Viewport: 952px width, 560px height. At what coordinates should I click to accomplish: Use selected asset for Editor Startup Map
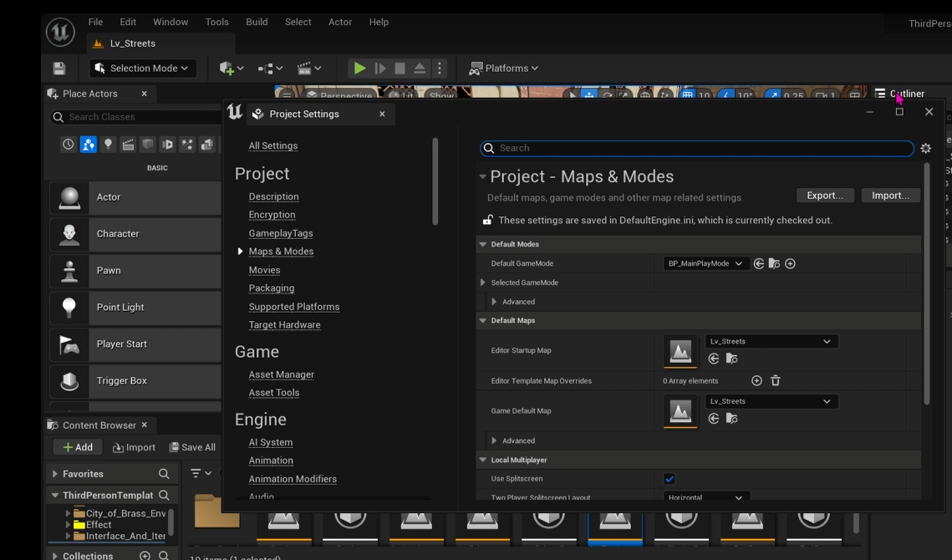714,359
